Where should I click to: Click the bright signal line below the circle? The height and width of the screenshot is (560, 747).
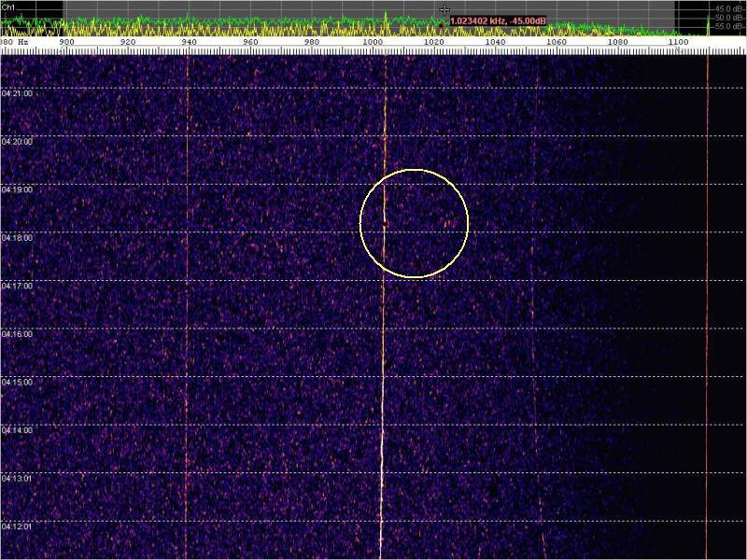382,420
